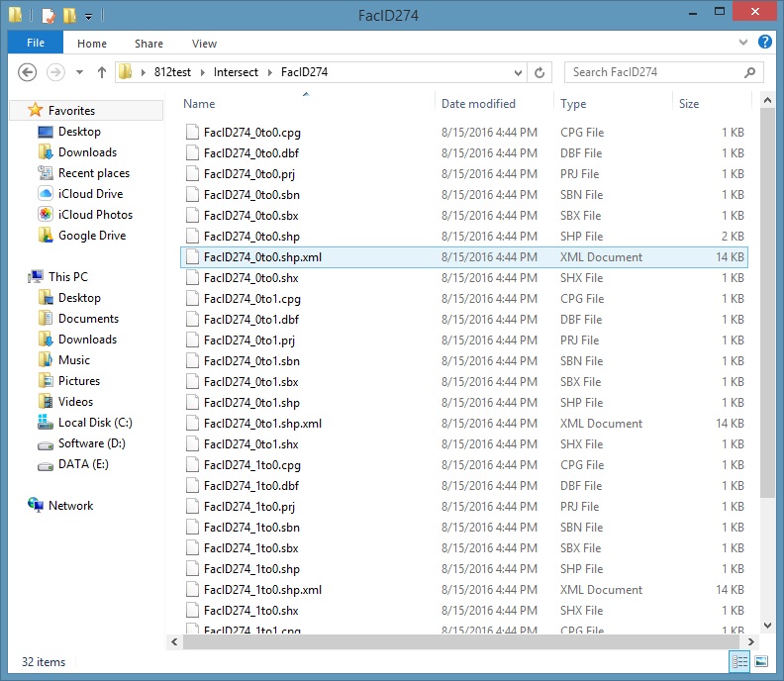Sort files by Type column
Viewport: 784px width, 681px height.
tap(573, 104)
